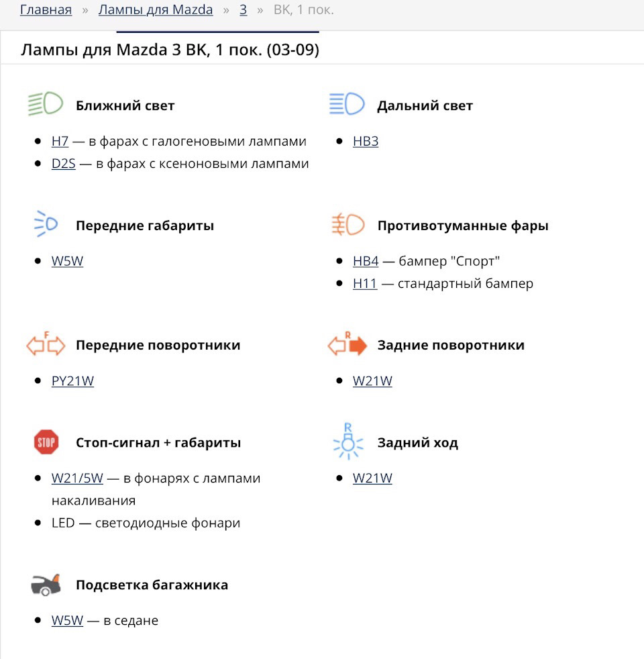Follow the HB3 high beam link
The width and height of the screenshot is (644, 659).
[366, 142]
